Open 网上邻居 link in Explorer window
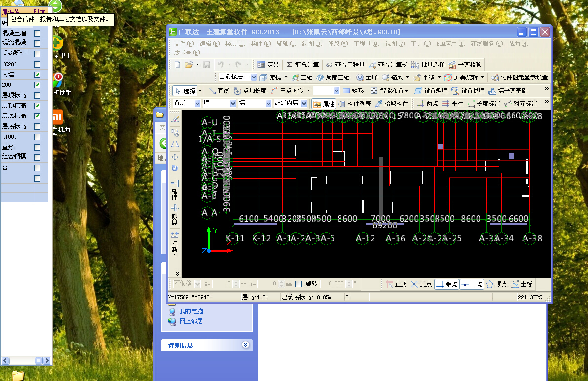Viewport: 588px width, 381px height. tap(191, 321)
